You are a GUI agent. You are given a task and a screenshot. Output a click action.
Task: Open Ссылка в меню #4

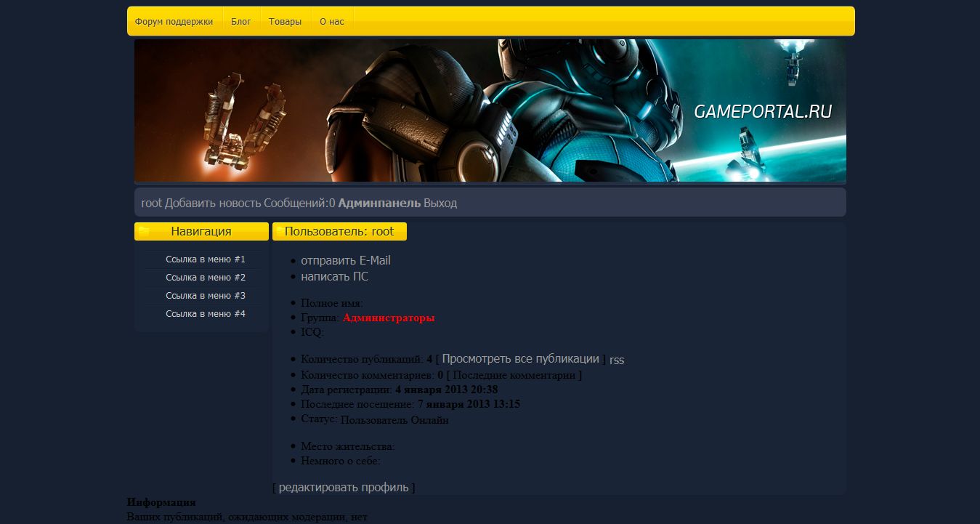(206, 314)
